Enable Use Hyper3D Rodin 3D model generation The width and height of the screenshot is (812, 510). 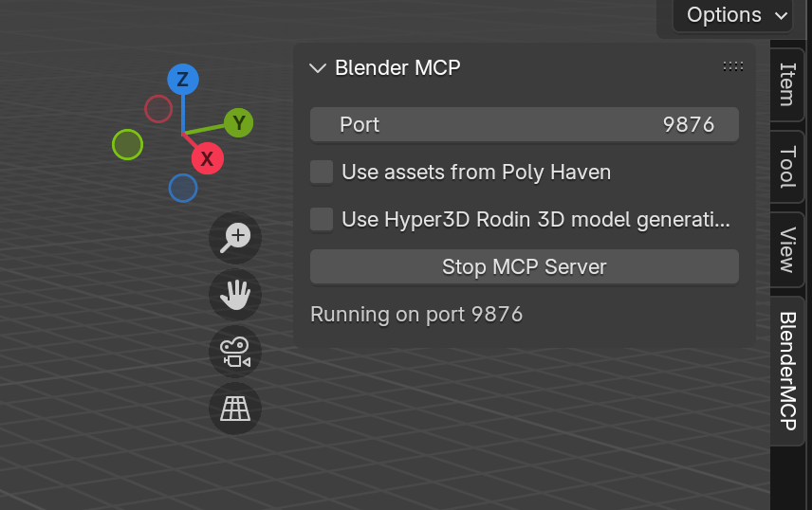point(322,220)
